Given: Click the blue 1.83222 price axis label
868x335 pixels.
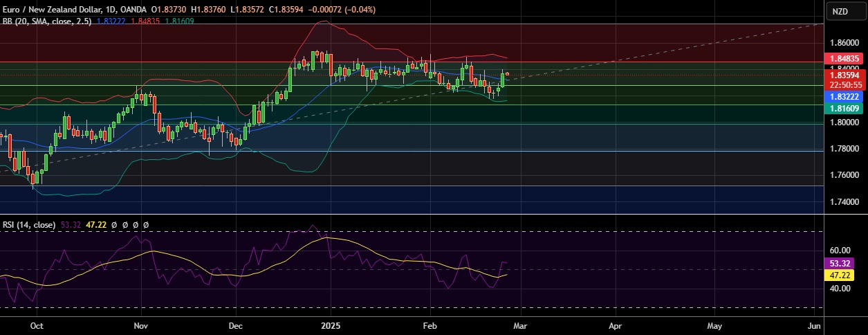Looking at the screenshot, I should tap(843, 98).
